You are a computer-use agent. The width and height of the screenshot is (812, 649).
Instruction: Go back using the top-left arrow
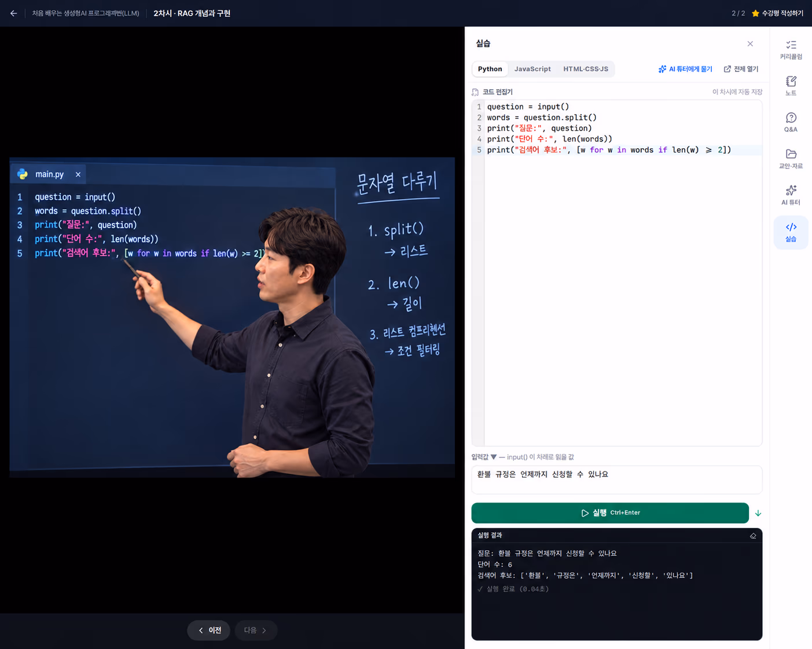[x=13, y=13]
